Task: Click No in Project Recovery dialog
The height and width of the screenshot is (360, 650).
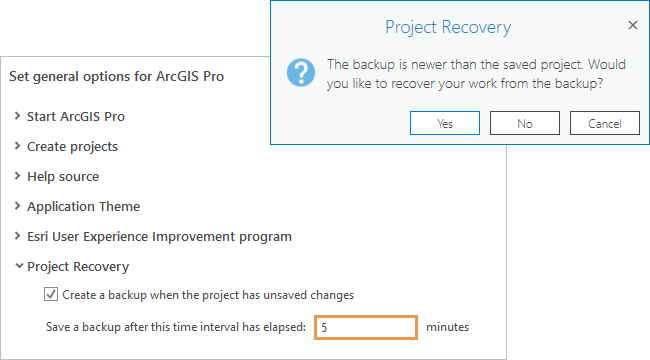Action: pyautogui.click(x=525, y=123)
